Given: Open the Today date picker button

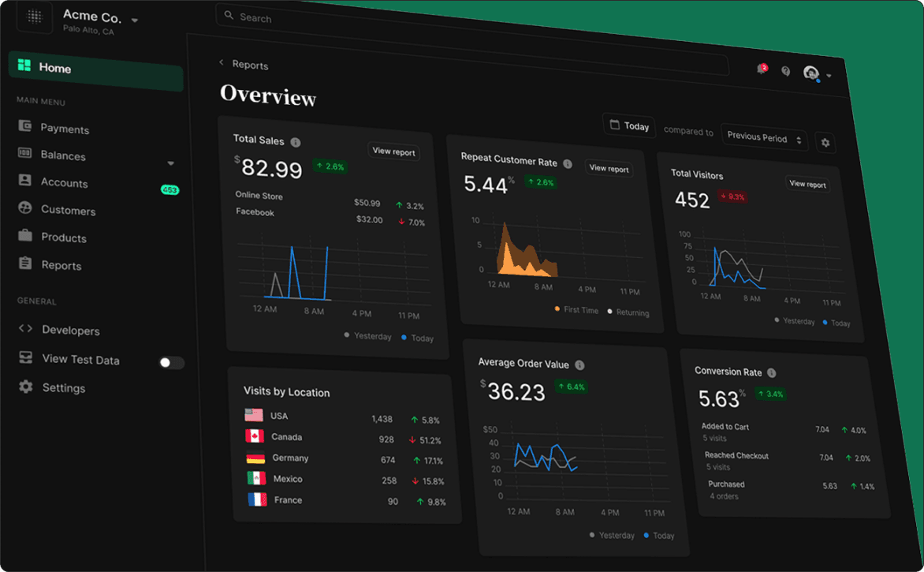Looking at the screenshot, I should tap(628, 126).
